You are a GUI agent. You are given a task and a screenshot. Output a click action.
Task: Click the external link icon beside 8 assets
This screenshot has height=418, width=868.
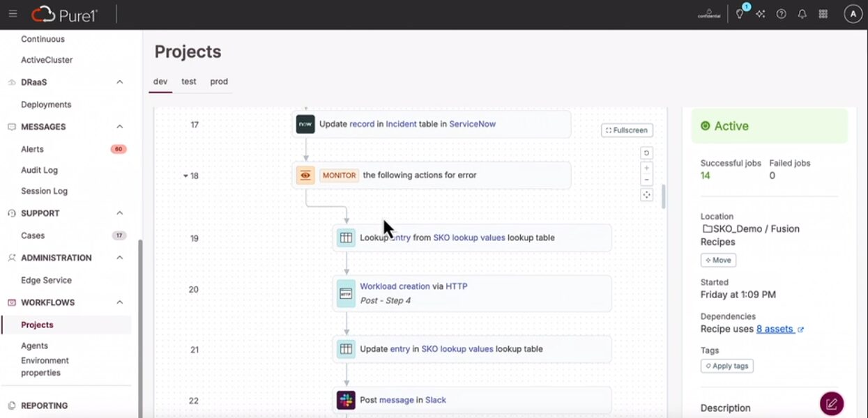pyautogui.click(x=800, y=330)
